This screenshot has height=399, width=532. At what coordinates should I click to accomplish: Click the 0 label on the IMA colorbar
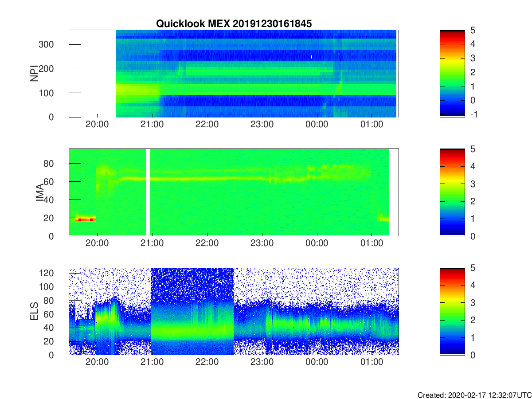[472, 236]
